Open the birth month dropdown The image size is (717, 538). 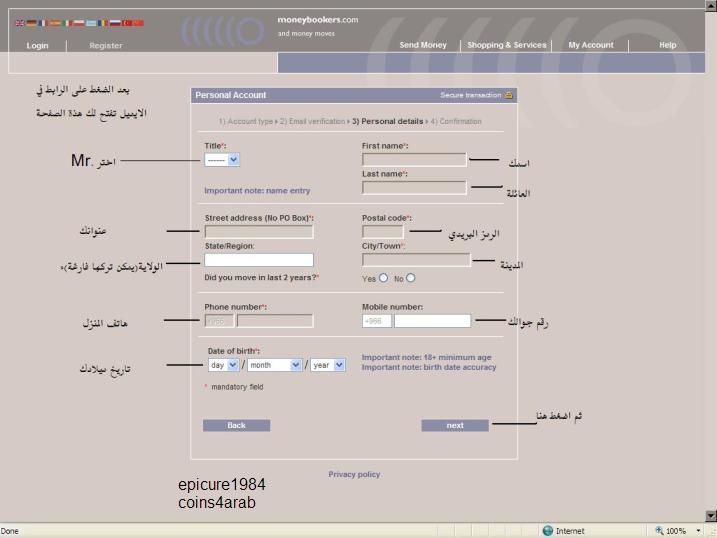pos(274,365)
